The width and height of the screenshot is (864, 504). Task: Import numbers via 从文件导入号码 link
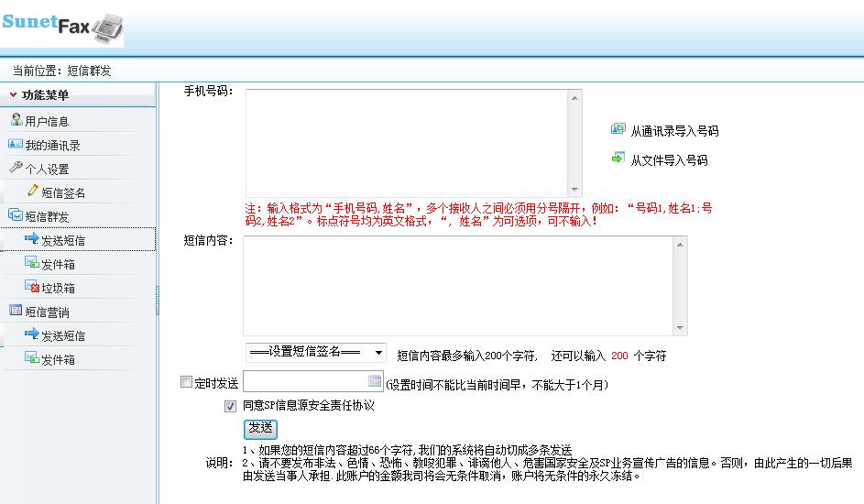tap(669, 160)
